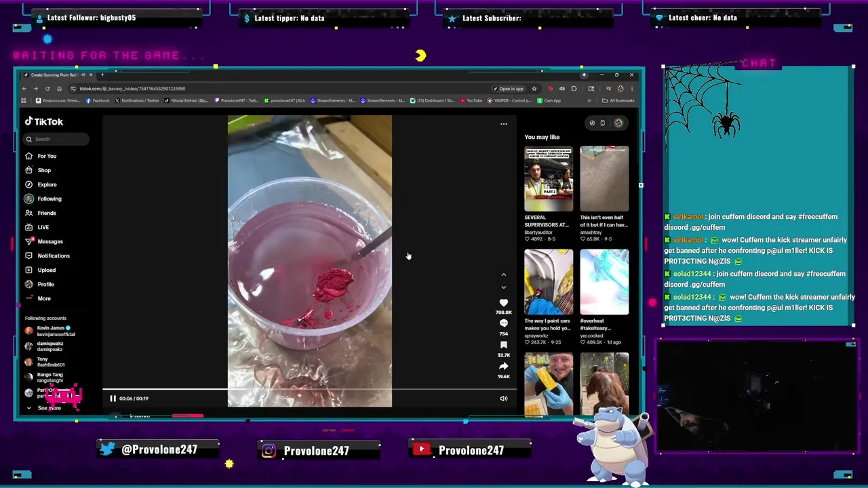868x488 pixels.
Task: Go forward in the browser
Action: (35, 89)
